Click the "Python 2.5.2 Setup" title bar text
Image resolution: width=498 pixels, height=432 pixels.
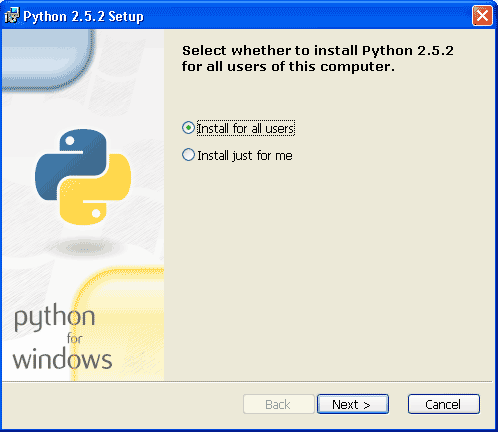point(83,16)
